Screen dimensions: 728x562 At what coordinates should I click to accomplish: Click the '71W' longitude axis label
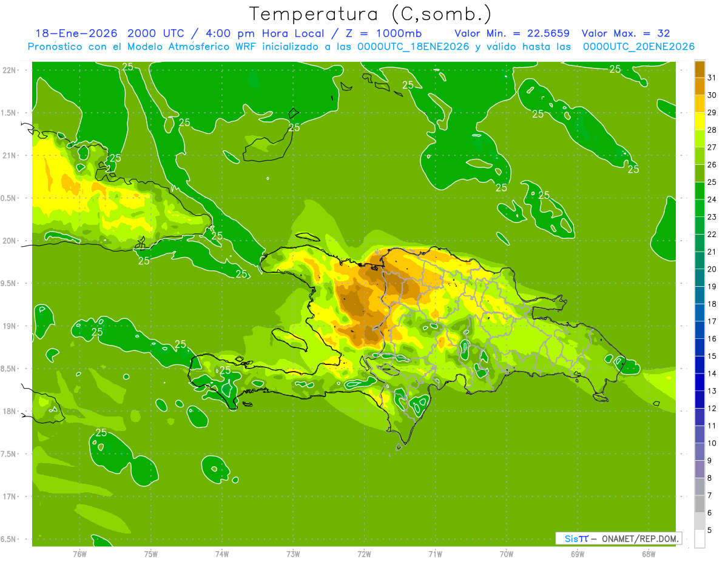click(435, 554)
